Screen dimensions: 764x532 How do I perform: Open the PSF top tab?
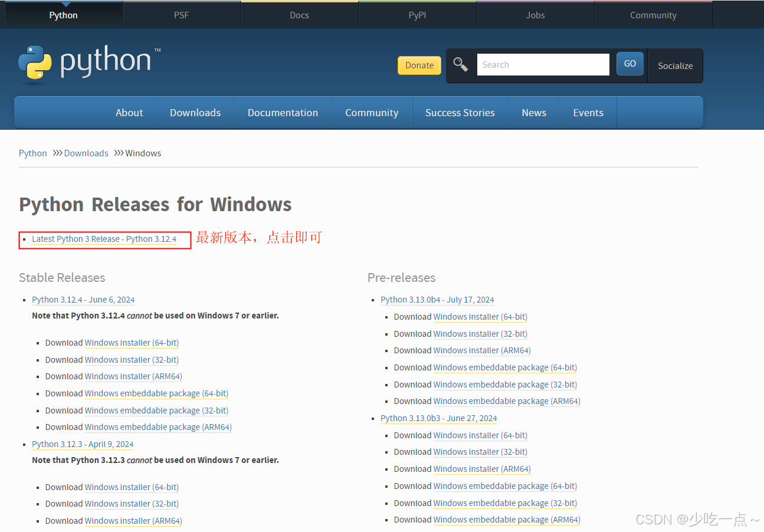[181, 15]
